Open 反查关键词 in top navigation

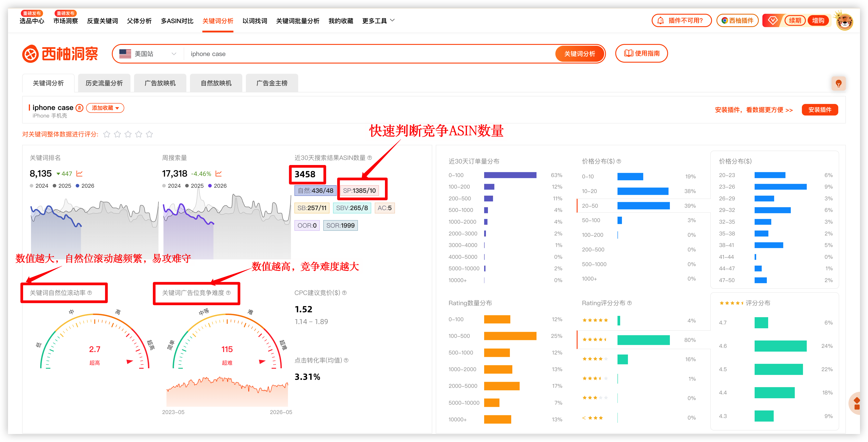103,21
